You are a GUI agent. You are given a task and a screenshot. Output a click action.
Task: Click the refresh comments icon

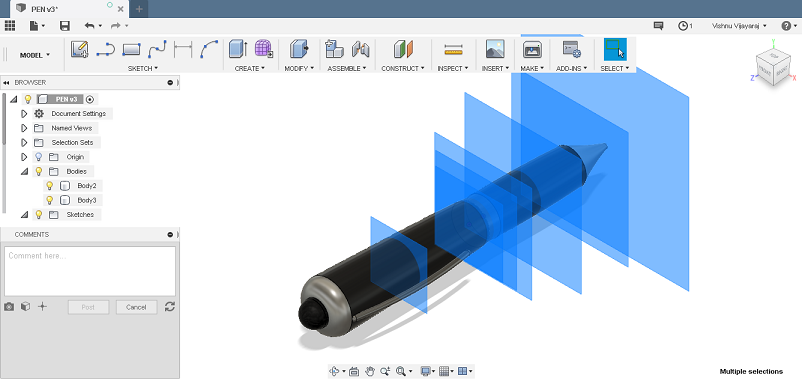pyautogui.click(x=170, y=307)
